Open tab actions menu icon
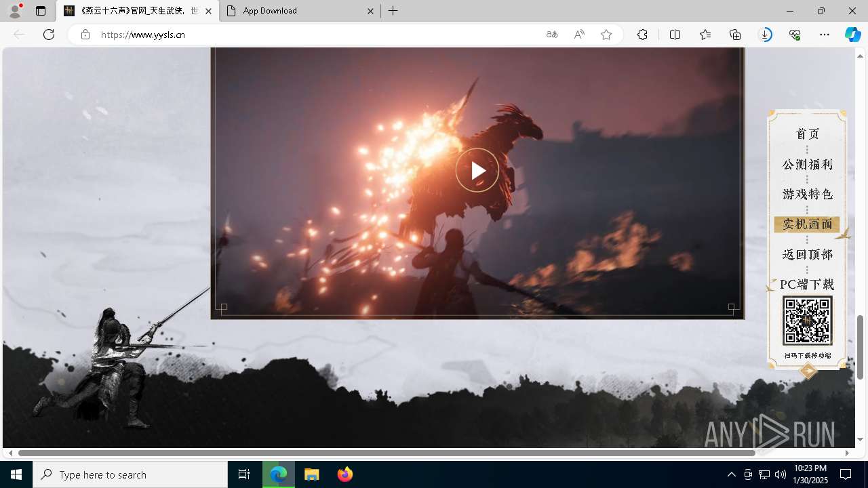This screenshot has height=488, width=868. point(41,11)
